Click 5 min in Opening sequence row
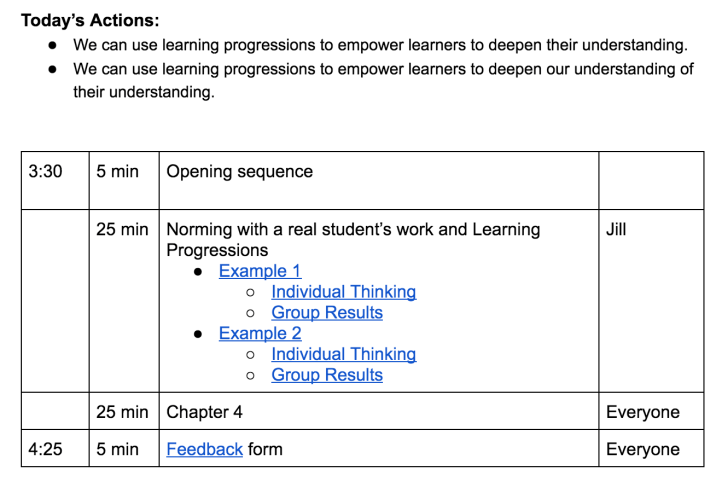The image size is (722, 488). (117, 172)
